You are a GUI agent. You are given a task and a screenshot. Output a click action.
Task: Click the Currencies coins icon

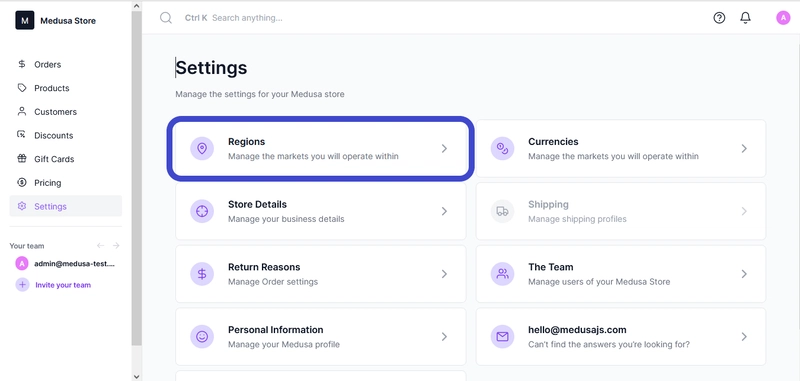pyautogui.click(x=503, y=148)
